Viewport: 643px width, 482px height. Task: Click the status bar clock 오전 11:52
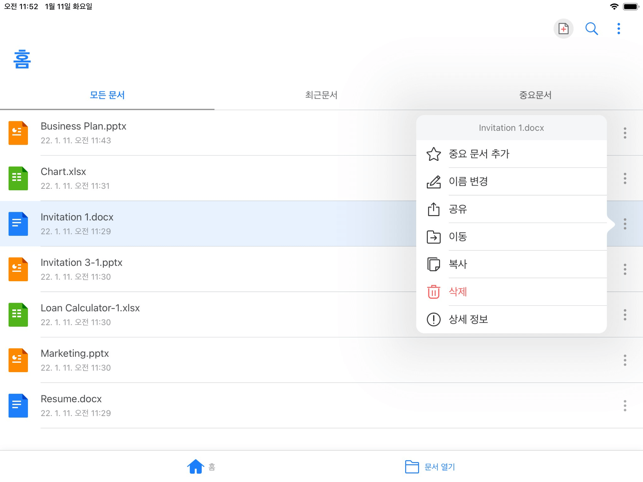(21, 7)
